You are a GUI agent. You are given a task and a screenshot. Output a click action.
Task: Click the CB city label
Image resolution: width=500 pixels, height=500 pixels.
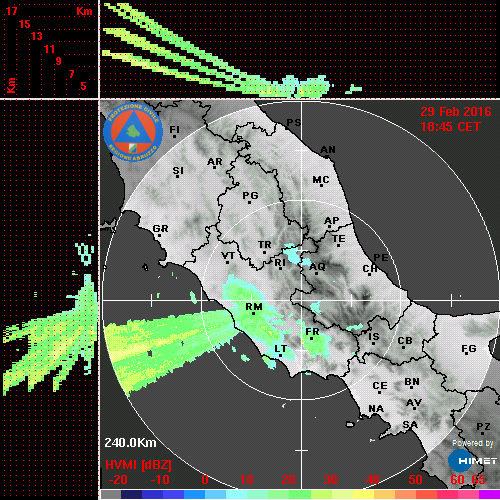click(405, 341)
